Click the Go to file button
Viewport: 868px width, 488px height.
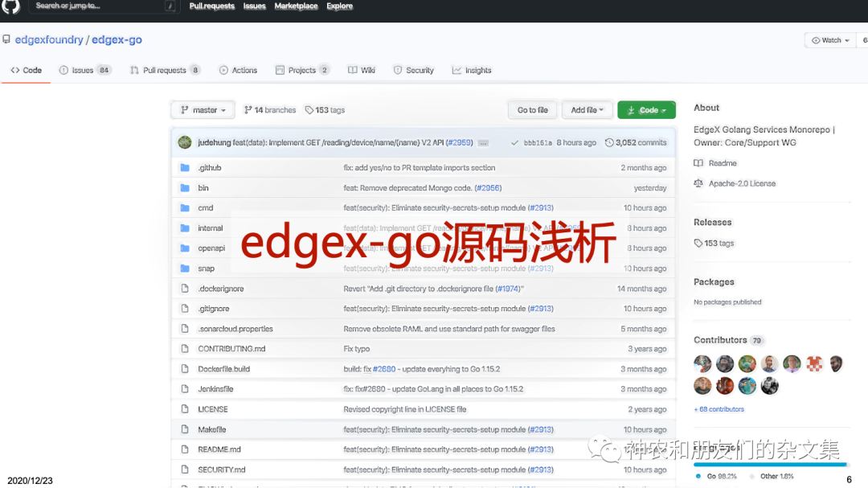click(533, 109)
